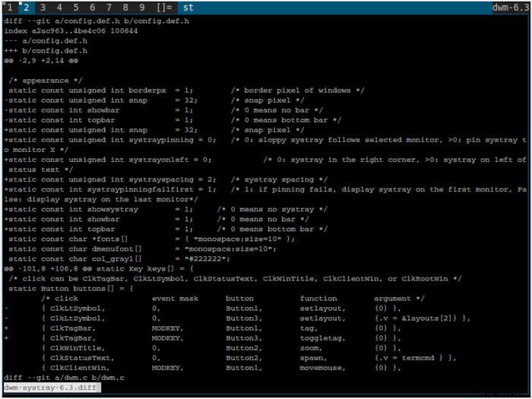
Task: Go to dwm tag 4
Action: tap(59, 7)
